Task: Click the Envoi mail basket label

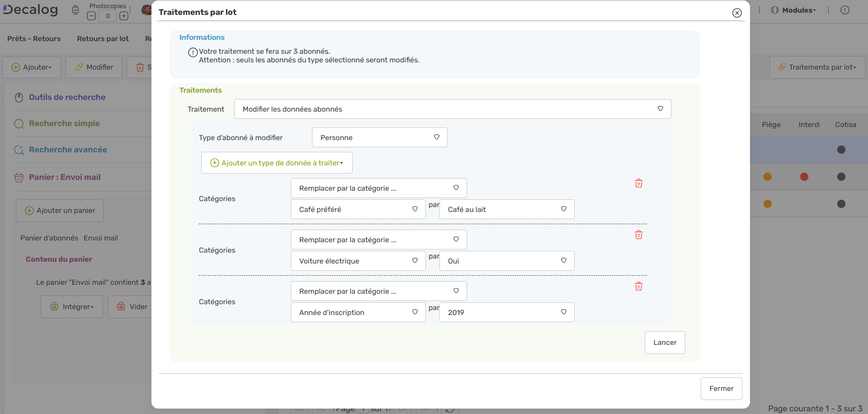Action: pos(101,238)
